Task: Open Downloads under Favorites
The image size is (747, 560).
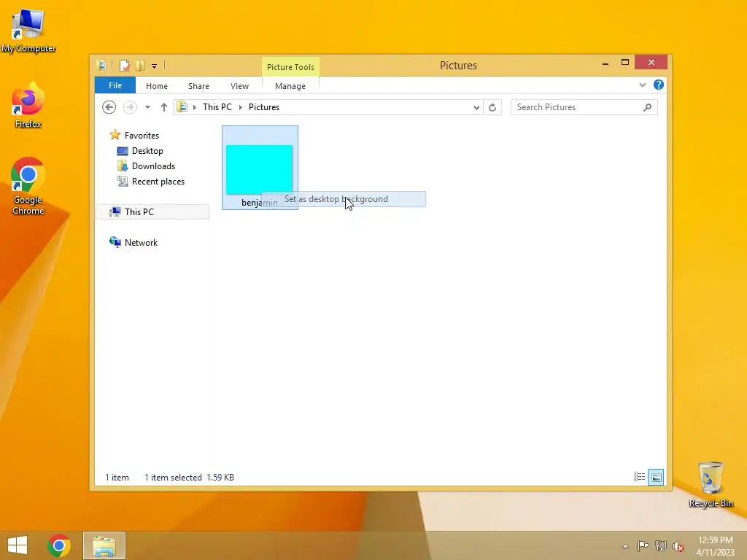Action: pyautogui.click(x=146, y=166)
